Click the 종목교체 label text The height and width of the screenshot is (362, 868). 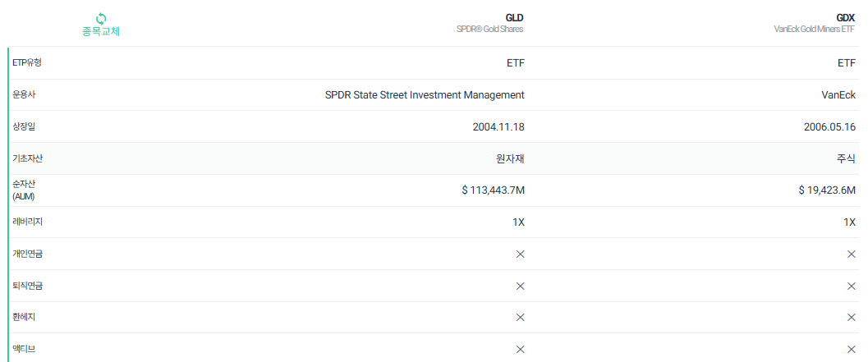[x=101, y=31]
